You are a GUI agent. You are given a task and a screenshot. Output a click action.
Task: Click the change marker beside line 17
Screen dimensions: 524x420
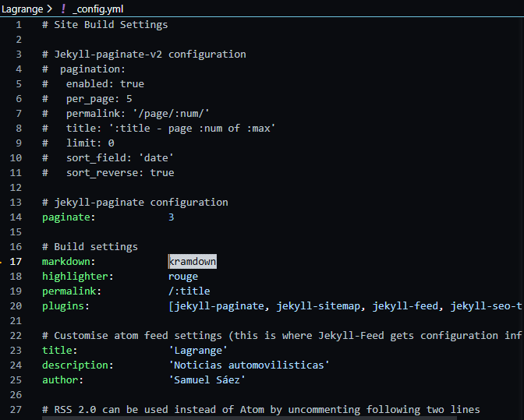[2, 262]
